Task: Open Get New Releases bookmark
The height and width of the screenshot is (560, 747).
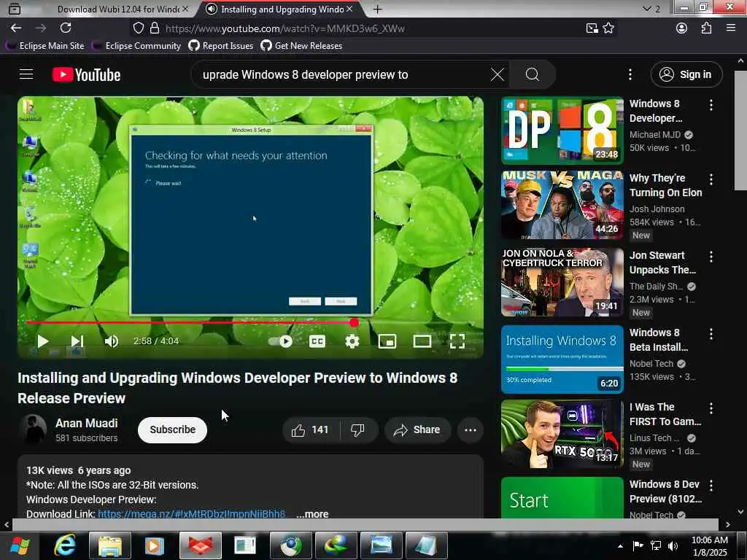Action: [x=301, y=46]
